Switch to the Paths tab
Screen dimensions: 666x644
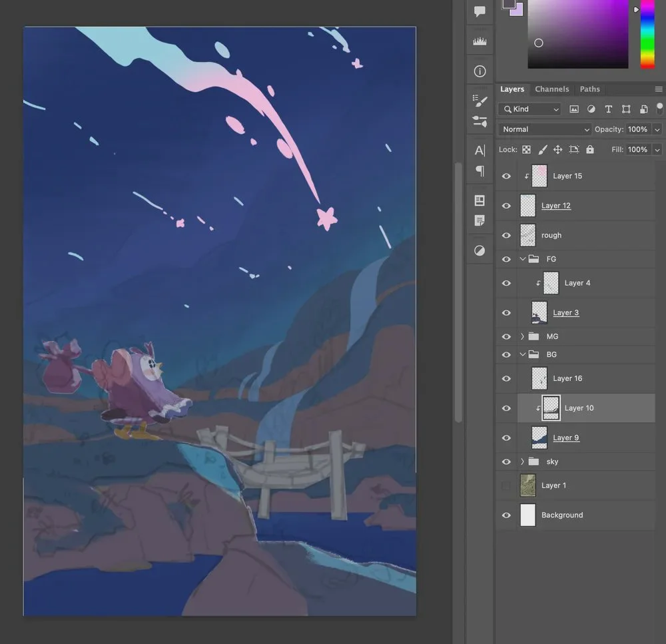[589, 89]
